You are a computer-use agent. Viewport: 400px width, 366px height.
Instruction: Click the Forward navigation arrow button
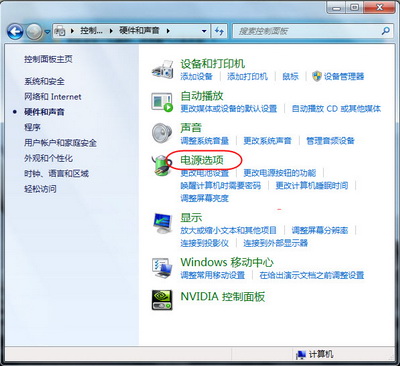point(34,32)
